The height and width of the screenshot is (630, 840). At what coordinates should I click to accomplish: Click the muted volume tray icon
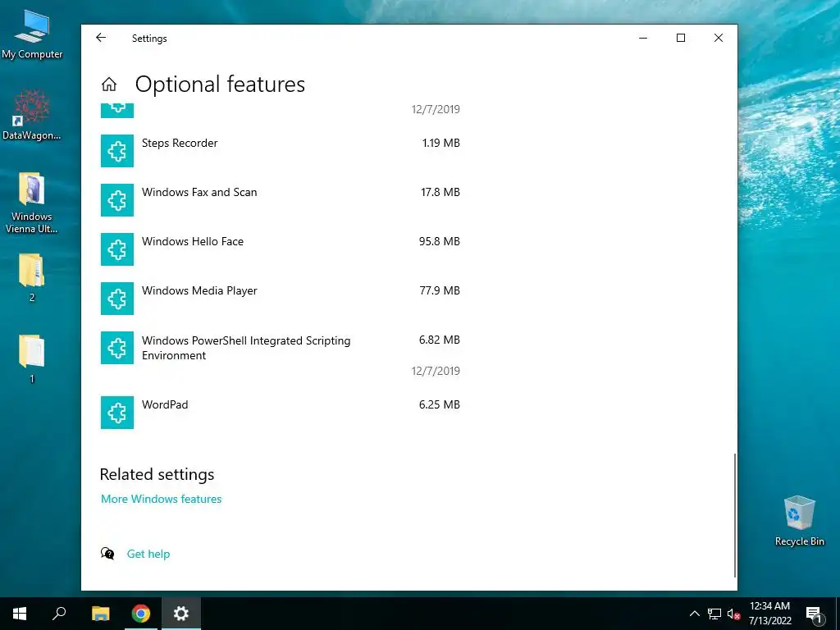click(x=734, y=614)
